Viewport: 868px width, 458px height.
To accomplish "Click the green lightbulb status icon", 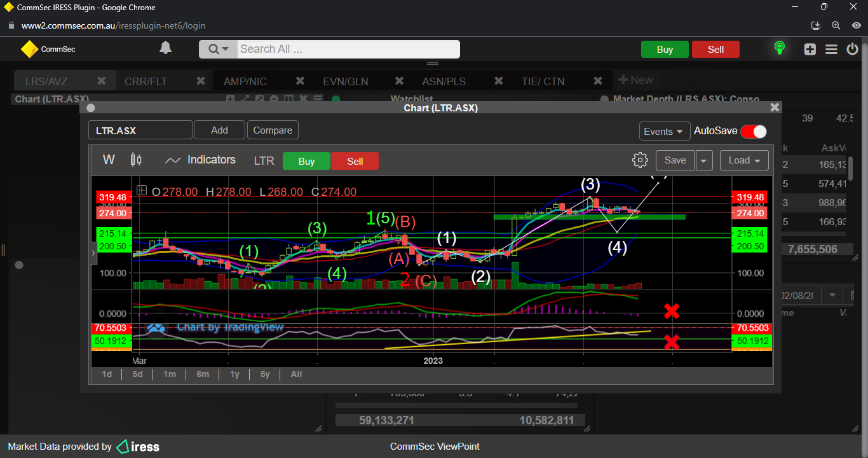I will 779,48.
